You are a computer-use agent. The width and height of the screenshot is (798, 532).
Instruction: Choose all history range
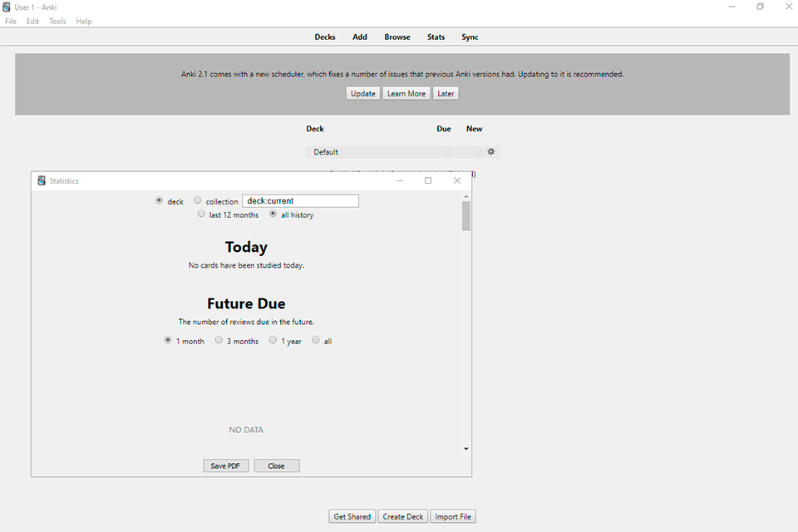[x=273, y=214]
